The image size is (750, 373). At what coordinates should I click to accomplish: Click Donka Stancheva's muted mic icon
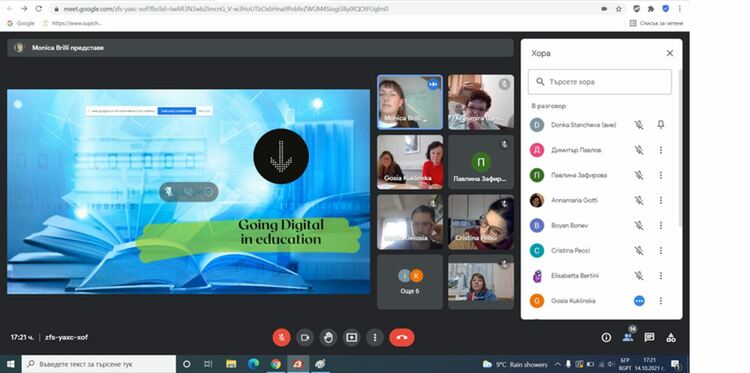point(639,125)
